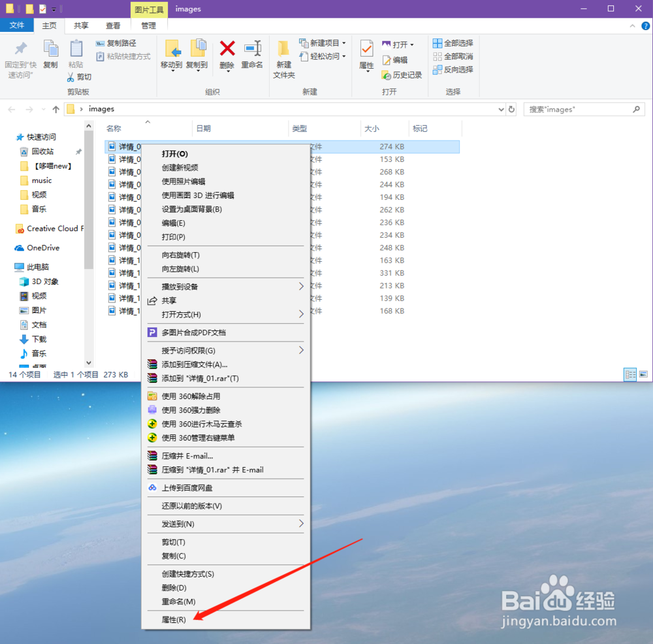The width and height of the screenshot is (653, 644).
Task: Choose Share (共享) in context menu
Action: [x=227, y=300]
